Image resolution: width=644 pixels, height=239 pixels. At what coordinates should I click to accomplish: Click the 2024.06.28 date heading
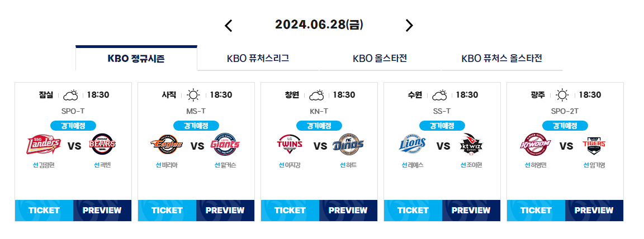coord(319,25)
